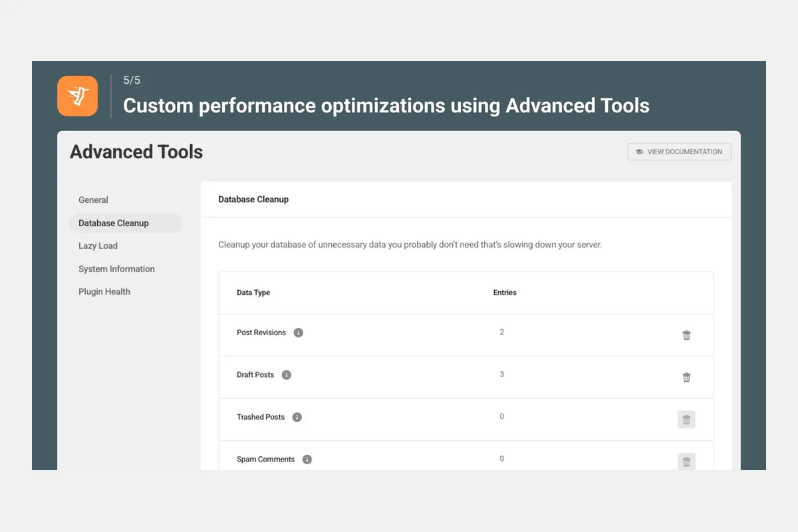The height and width of the screenshot is (532, 798).
Task: Click the entries count 2 for Post Revisions
Action: tap(502, 332)
